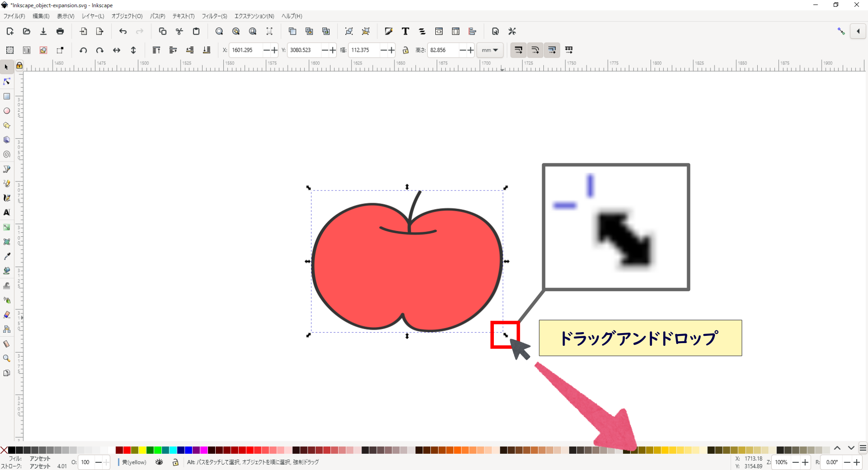Viewport: 868px width, 470px height.
Task: Select the Rectangle tool
Action: pos(7,96)
